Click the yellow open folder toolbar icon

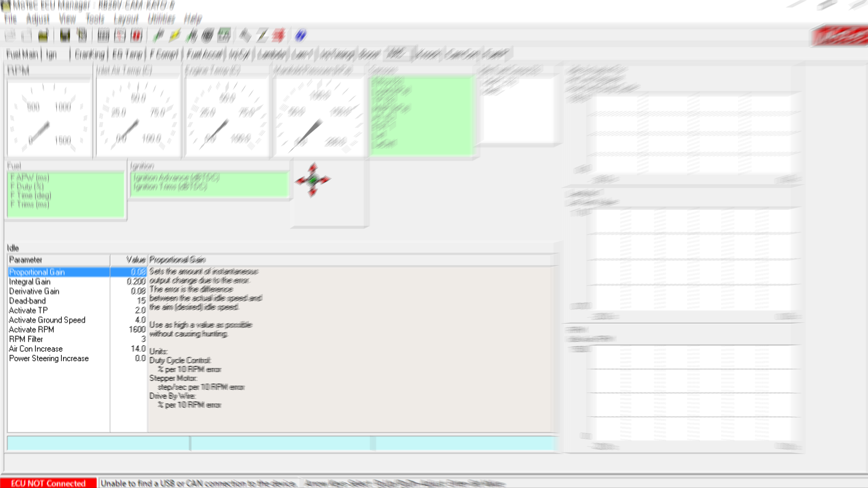43,35
